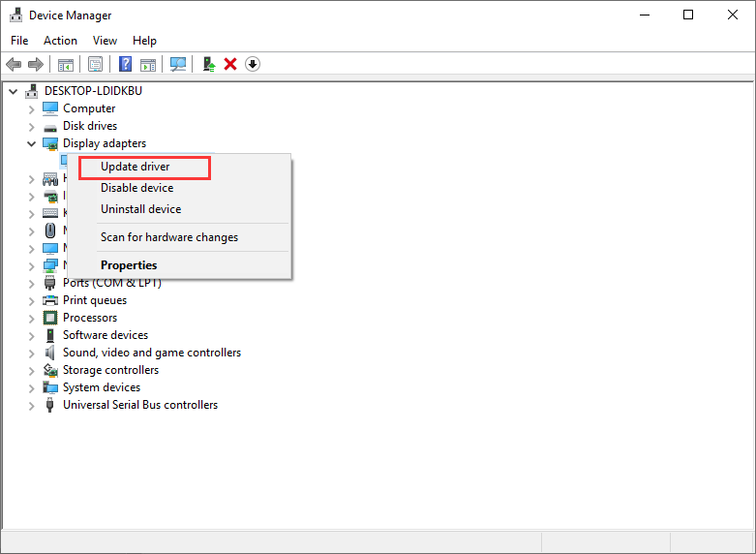Click the Properties toolbar icon
The width and height of the screenshot is (756, 554).
pyautogui.click(x=96, y=64)
